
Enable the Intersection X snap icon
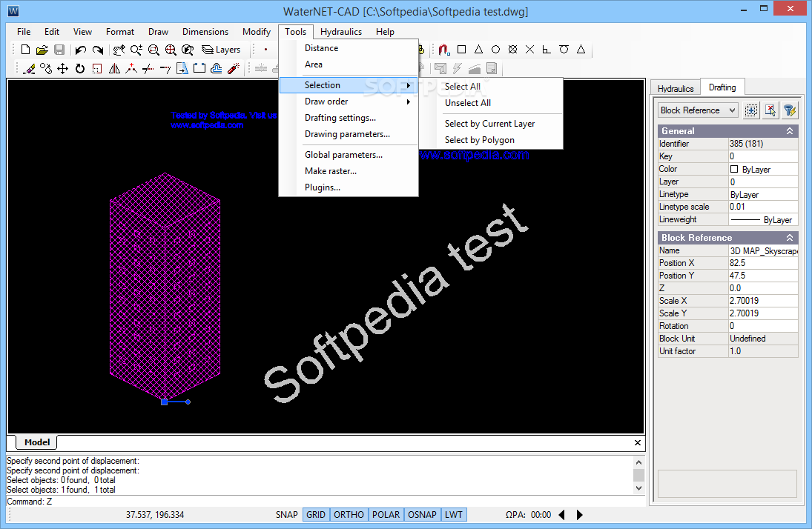(x=529, y=50)
